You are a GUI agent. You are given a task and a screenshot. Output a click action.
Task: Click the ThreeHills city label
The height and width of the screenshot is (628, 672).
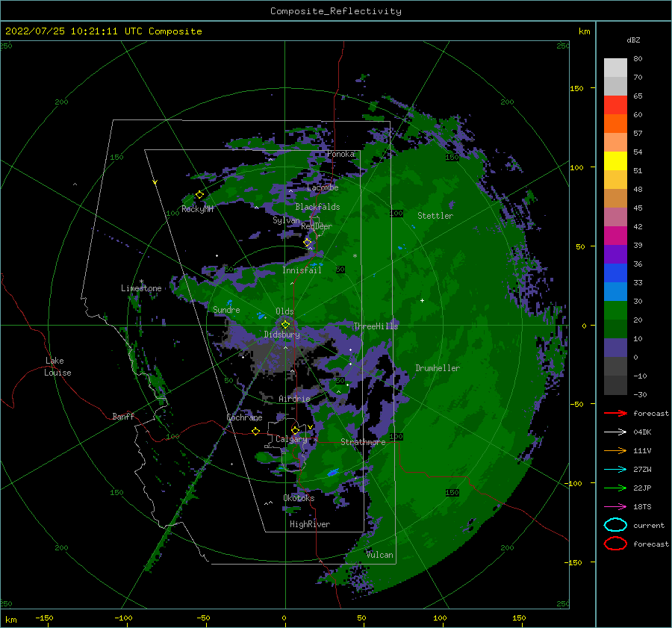(x=376, y=326)
